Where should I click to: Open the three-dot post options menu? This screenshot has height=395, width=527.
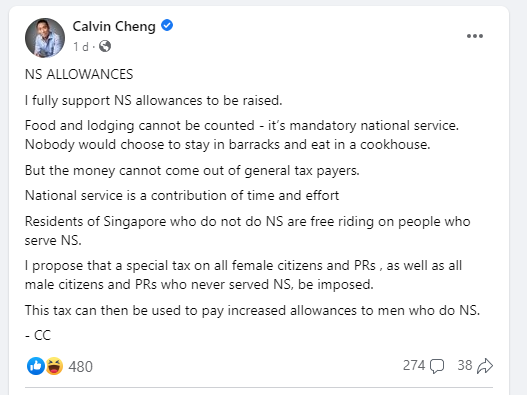475,36
